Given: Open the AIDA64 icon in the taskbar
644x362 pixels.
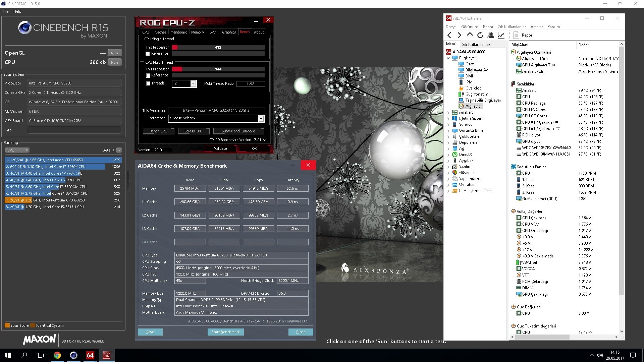Looking at the screenshot, I should [x=90, y=355].
